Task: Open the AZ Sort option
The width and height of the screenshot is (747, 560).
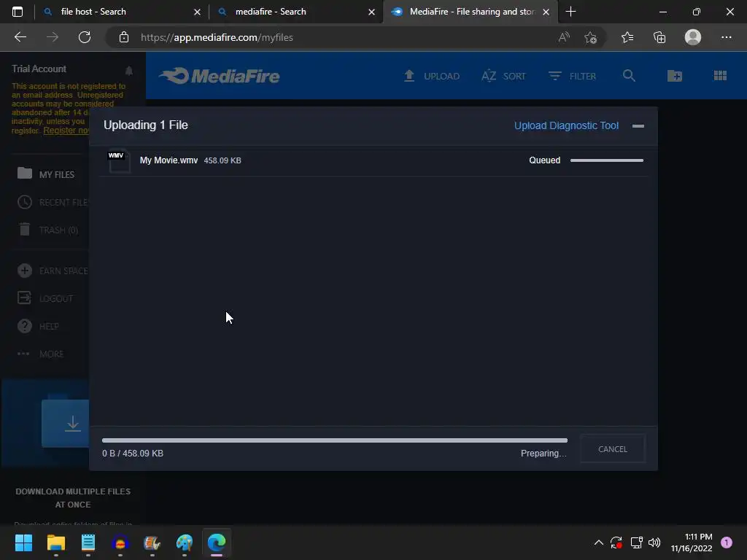Action: (503, 76)
